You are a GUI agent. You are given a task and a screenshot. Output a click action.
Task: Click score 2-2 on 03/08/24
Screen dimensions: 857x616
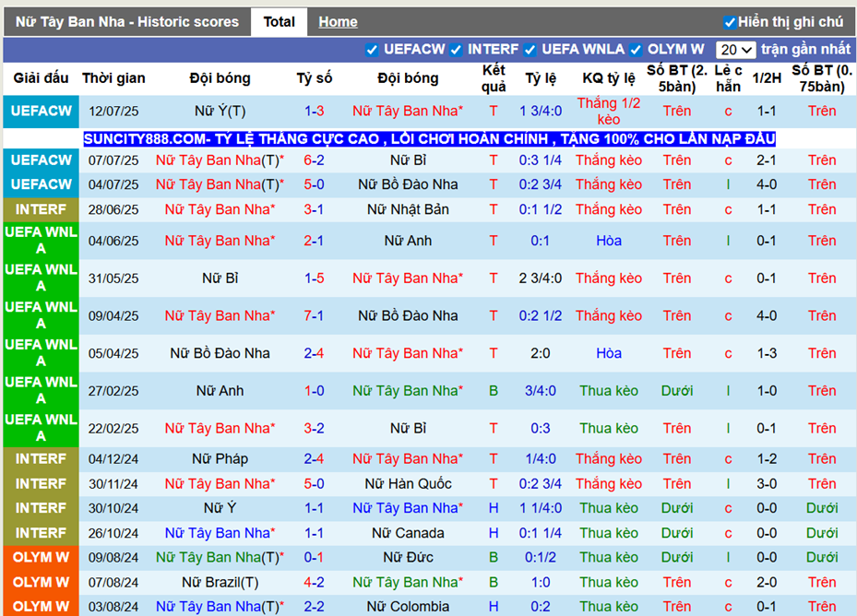click(315, 606)
